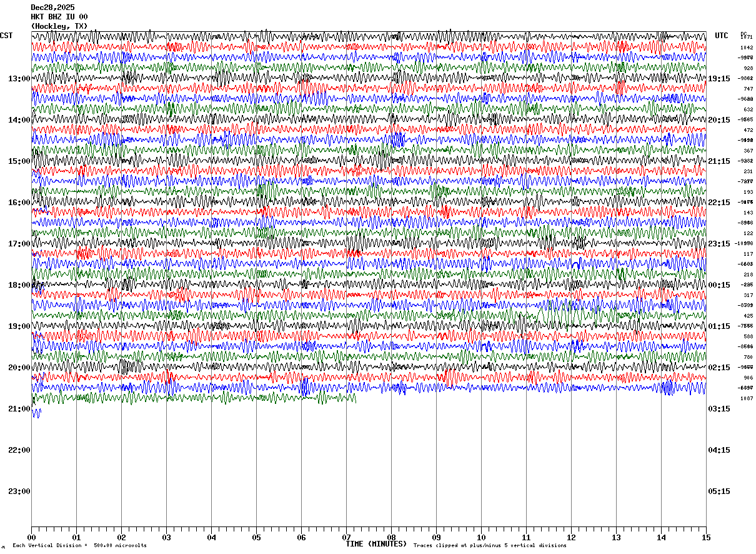Click the 00:15 UTC time label
756x554 pixels.
pos(719,285)
